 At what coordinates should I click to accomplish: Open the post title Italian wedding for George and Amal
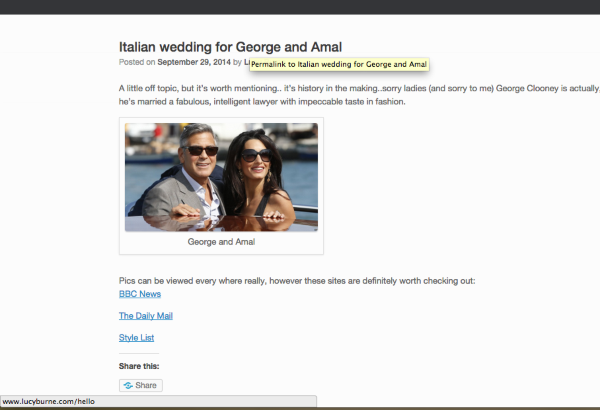click(x=230, y=47)
